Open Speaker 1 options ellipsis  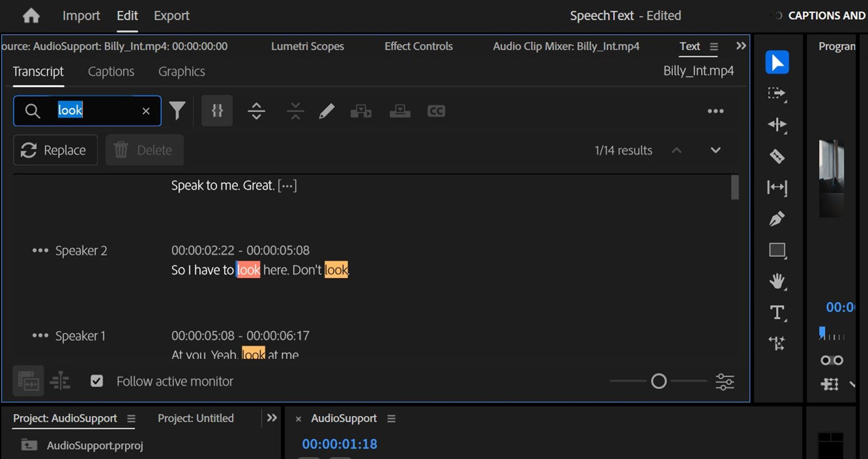[40, 335]
